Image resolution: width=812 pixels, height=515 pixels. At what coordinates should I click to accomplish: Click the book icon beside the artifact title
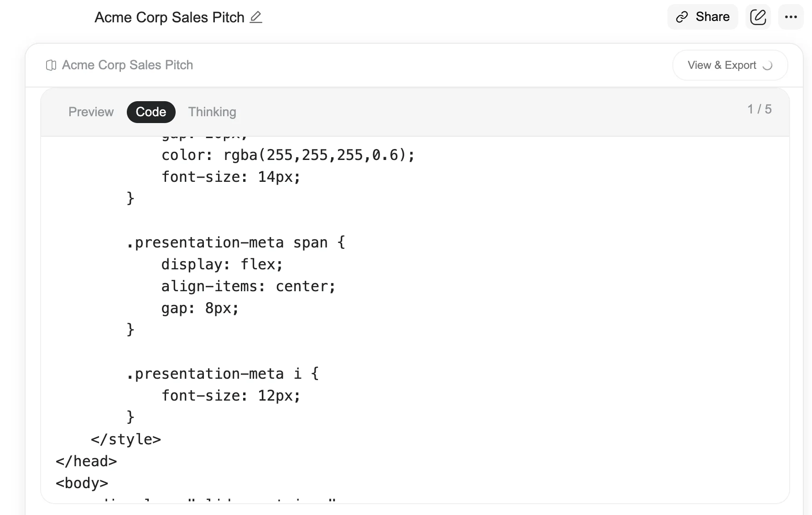[x=51, y=65]
